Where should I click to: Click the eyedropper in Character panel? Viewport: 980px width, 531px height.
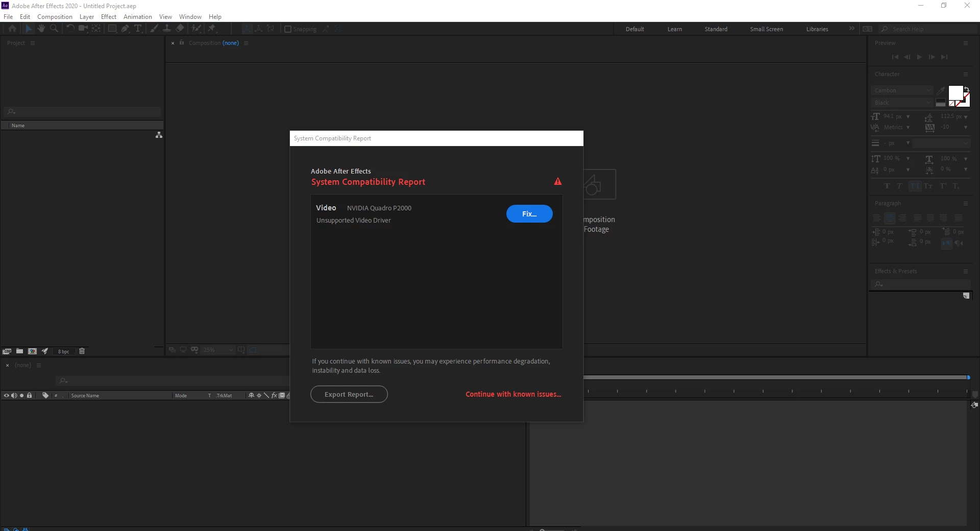[x=941, y=90]
